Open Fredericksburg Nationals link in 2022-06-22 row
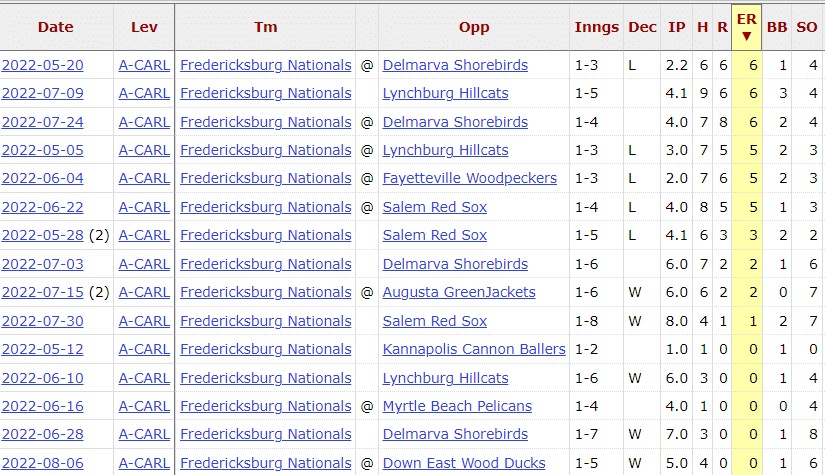Screen dimensions: 825x475 tap(266, 207)
